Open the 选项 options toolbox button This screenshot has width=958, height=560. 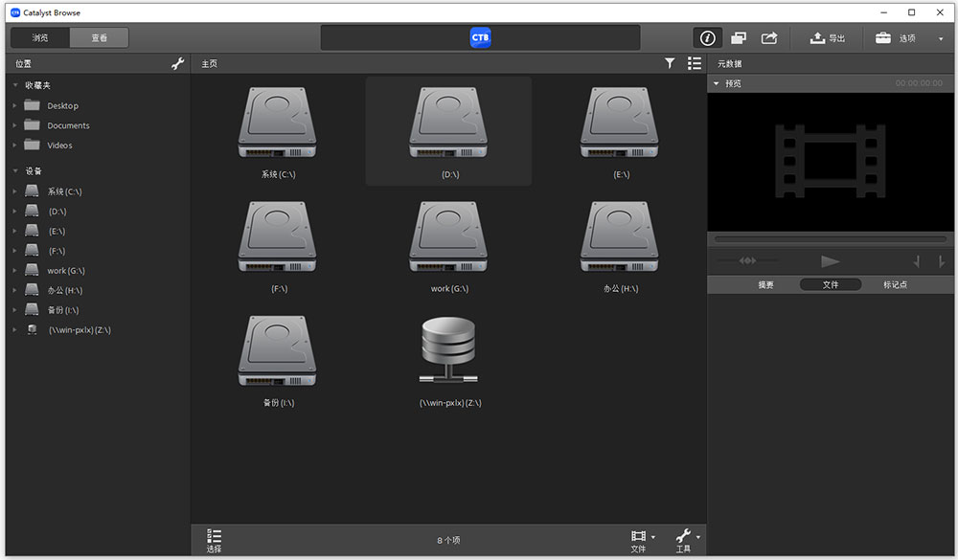pyautogui.click(x=895, y=38)
